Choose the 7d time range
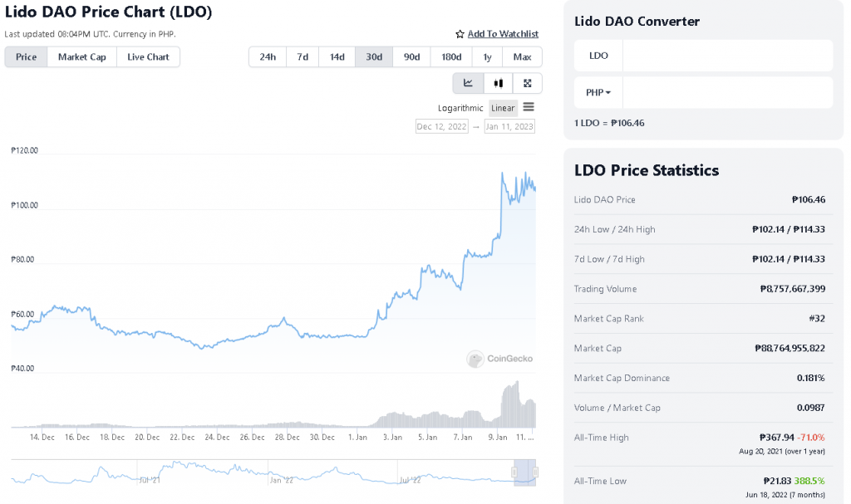This screenshot has height=504, width=851. (x=303, y=57)
